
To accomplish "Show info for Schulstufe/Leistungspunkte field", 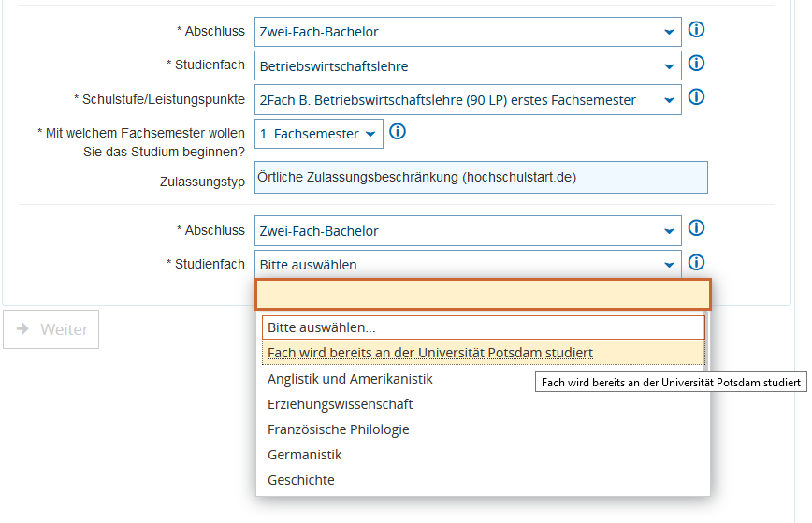I will 696,96.
